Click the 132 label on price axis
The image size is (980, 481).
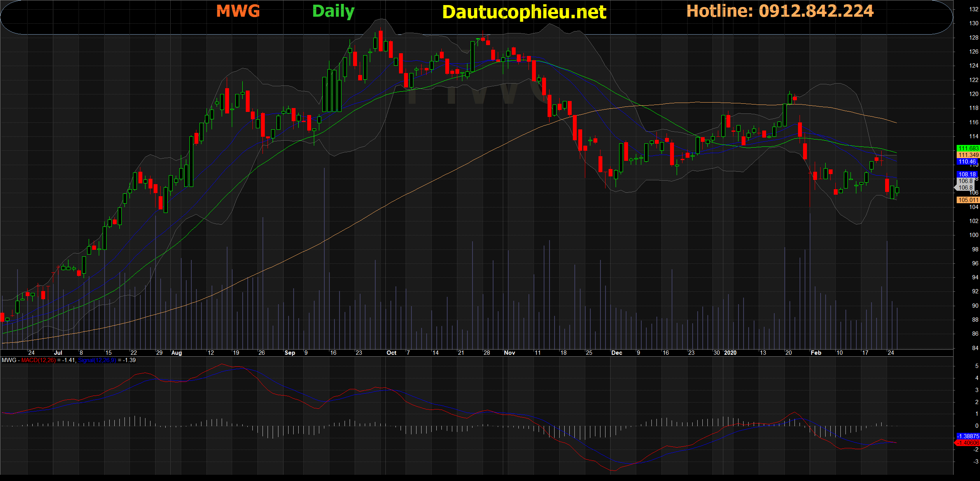973,9
